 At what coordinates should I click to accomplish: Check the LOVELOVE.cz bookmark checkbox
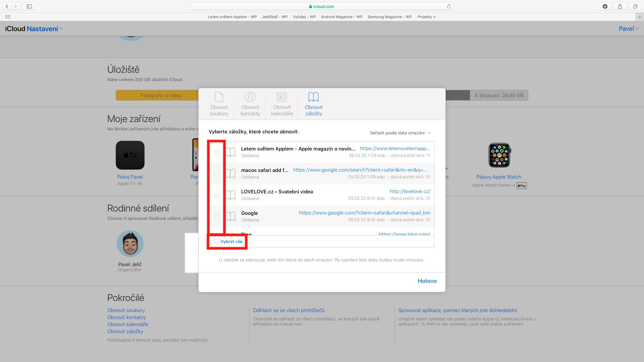pos(217,195)
